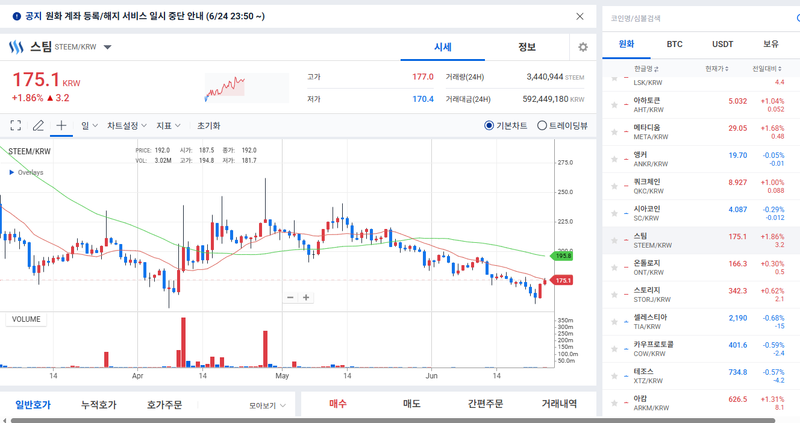Open 일반호가 tab
The height and width of the screenshot is (423, 800).
click(33, 405)
